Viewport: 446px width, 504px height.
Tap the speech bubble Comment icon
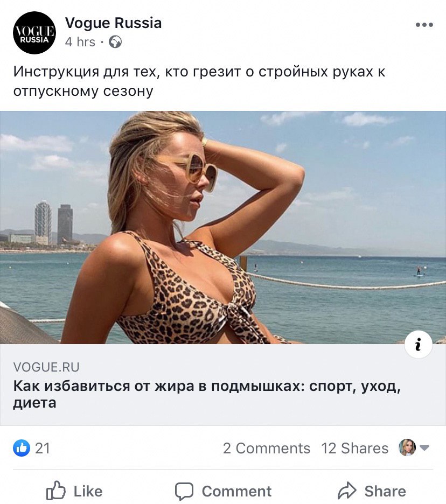(x=184, y=491)
